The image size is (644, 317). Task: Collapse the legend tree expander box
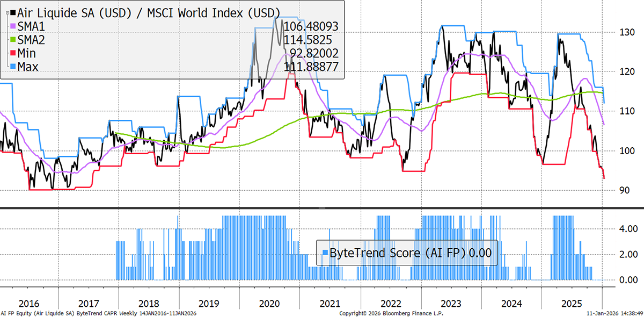point(7,13)
